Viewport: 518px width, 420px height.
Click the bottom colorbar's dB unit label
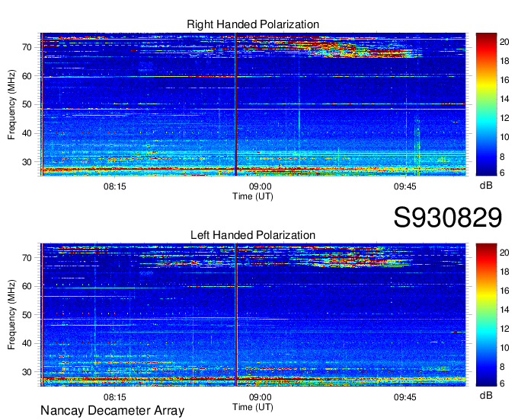[486, 395]
